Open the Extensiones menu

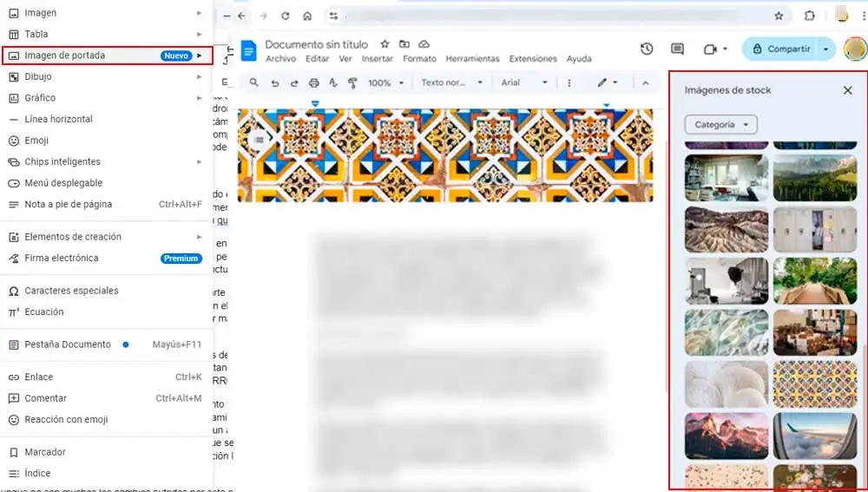point(533,59)
